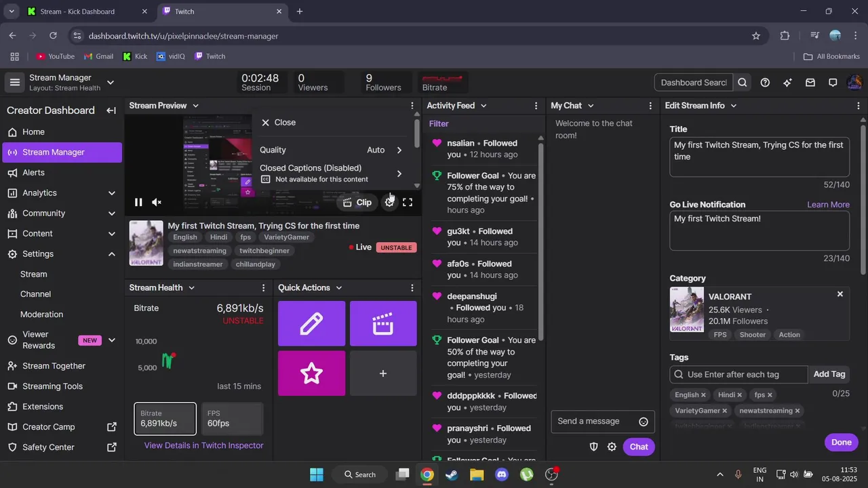
Task: Collapse the Settings sidebar section
Action: pos(111,254)
